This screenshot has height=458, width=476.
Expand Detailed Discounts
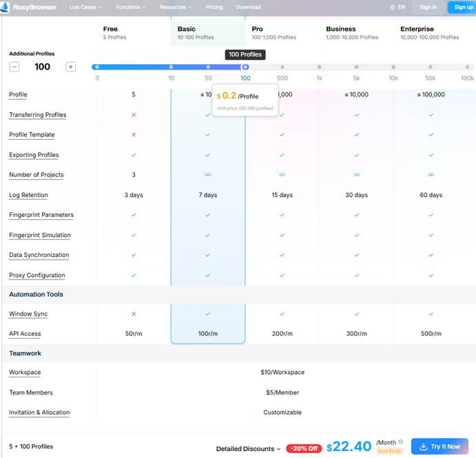tap(248, 448)
